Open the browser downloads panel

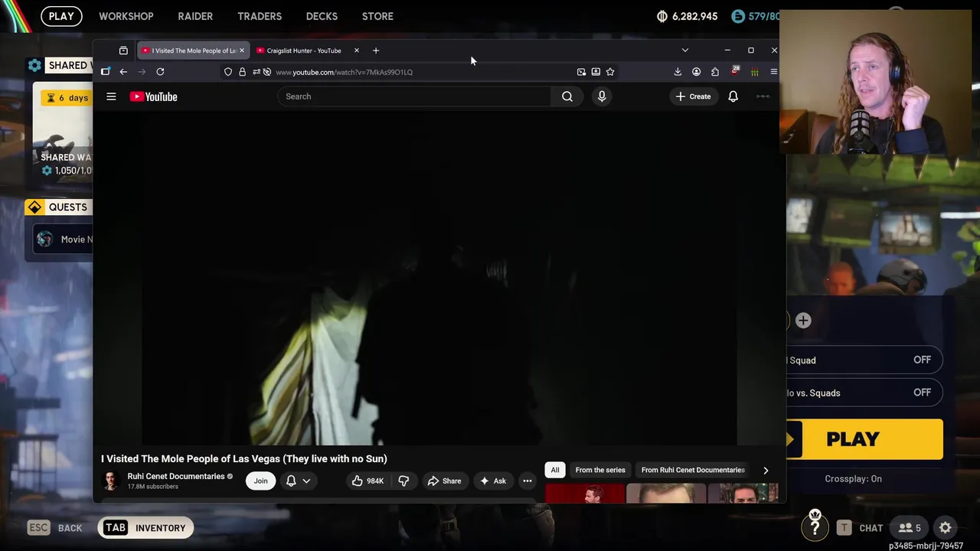(678, 72)
